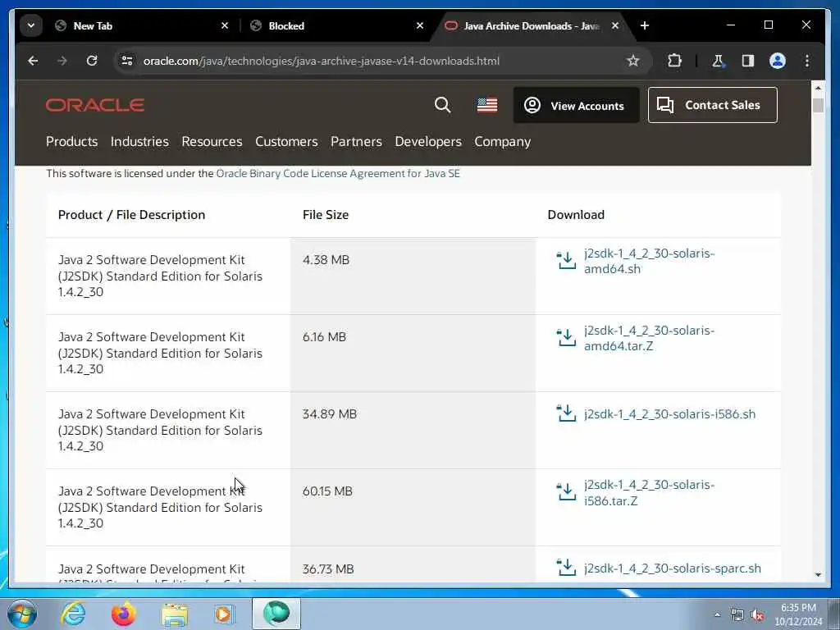840x630 pixels.
Task: Download j2sdk-1_4_2_30-solaris-sparc.sh
Action: [x=673, y=568]
